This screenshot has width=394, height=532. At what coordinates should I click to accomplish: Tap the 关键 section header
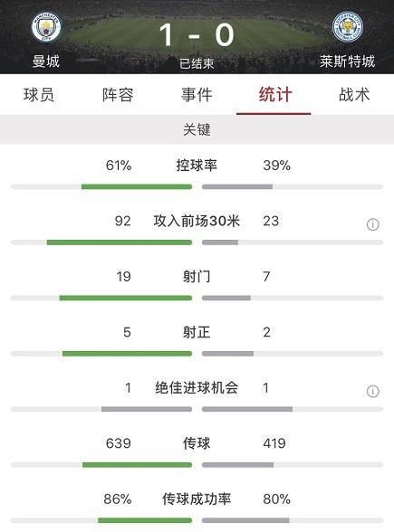coord(197,129)
